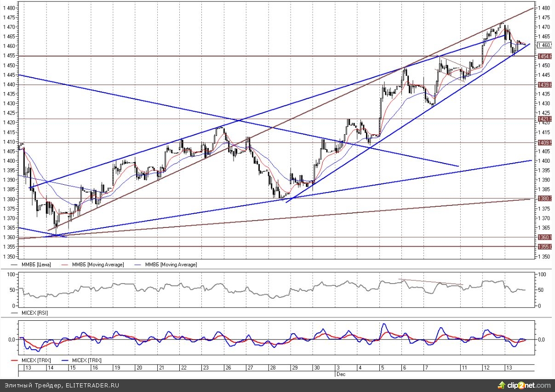The height and width of the screenshot is (392, 555).
Task: Select the red MICEX [TRIX] legend entry
Action: point(35,360)
